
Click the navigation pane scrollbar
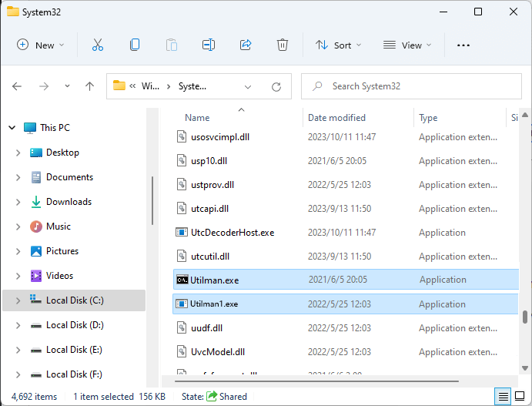[152, 200]
